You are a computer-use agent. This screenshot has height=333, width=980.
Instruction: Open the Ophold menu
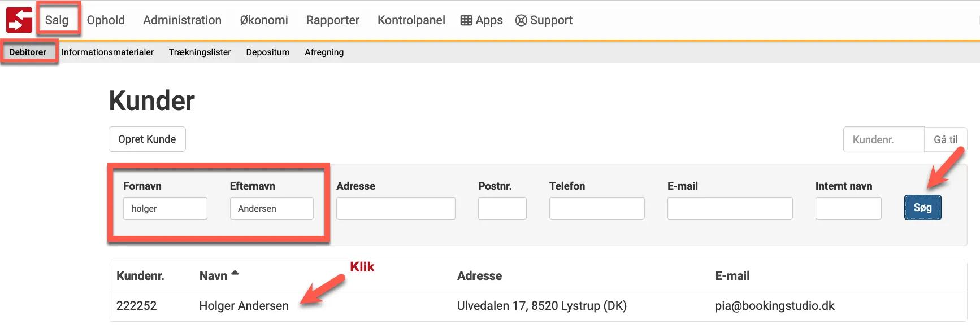(106, 20)
